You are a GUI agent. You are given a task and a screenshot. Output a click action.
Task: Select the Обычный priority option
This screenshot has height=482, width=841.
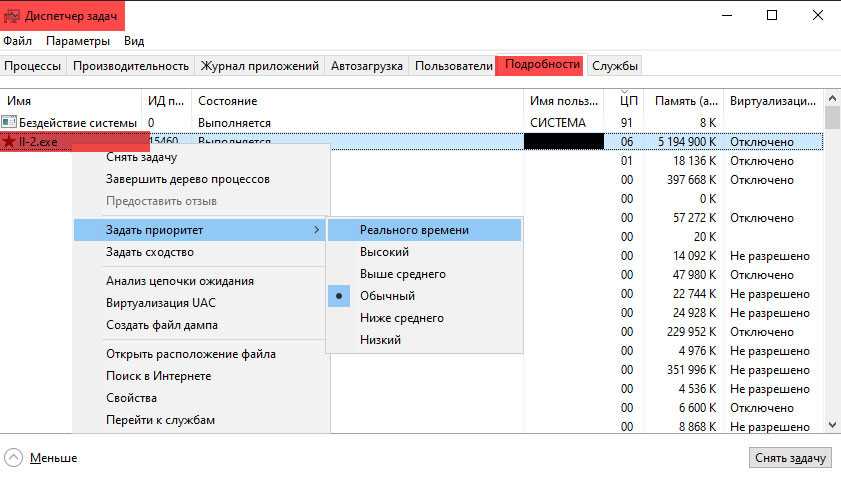pyautogui.click(x=388, y=296)
